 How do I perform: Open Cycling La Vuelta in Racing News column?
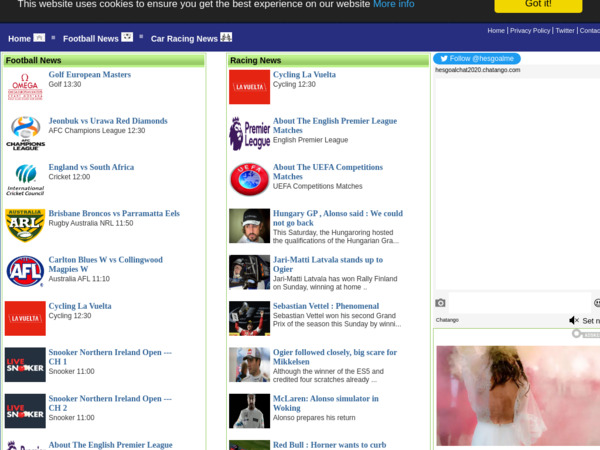click(304, 75)
